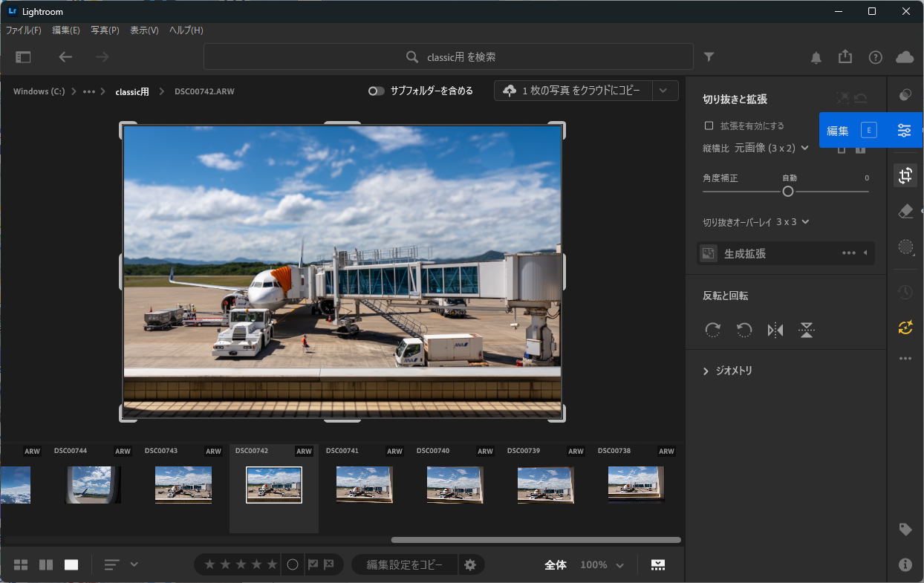
Task: Click the filmstrip horizontal scrollbar
Action: [x=536, y=540]
